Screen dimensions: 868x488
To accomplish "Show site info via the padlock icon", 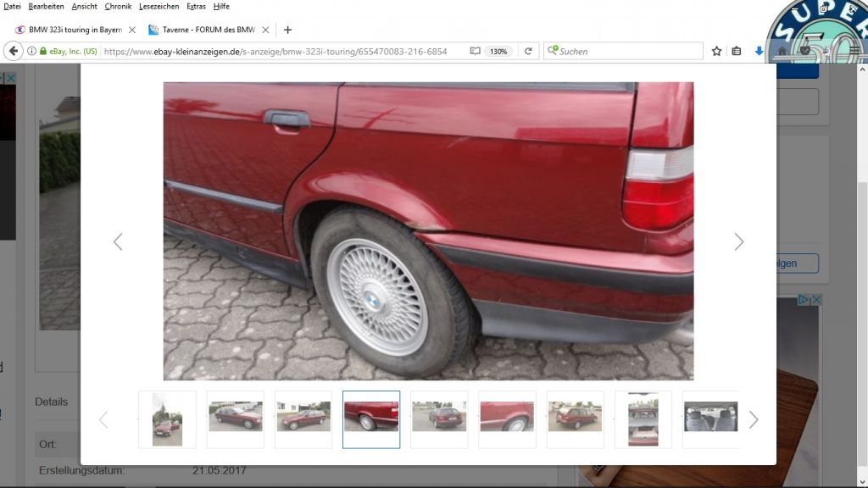I will point(43,51).
